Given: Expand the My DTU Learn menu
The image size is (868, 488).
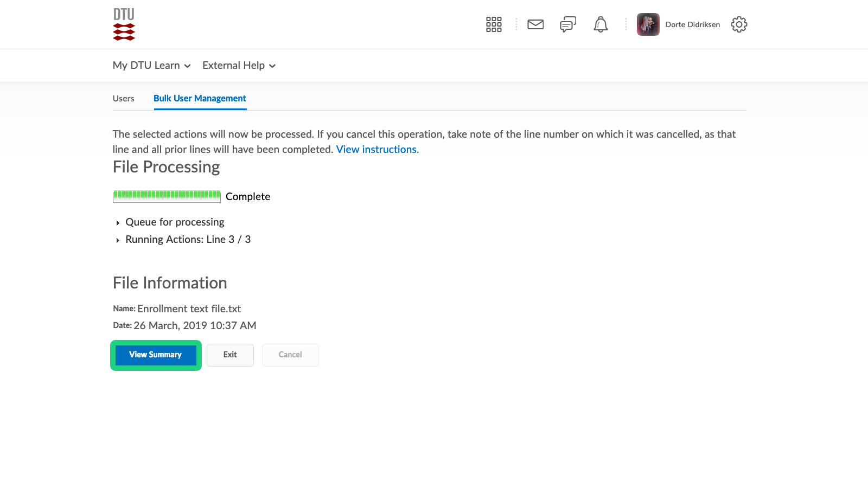Looking at the screenshot, I should [152, 66].
